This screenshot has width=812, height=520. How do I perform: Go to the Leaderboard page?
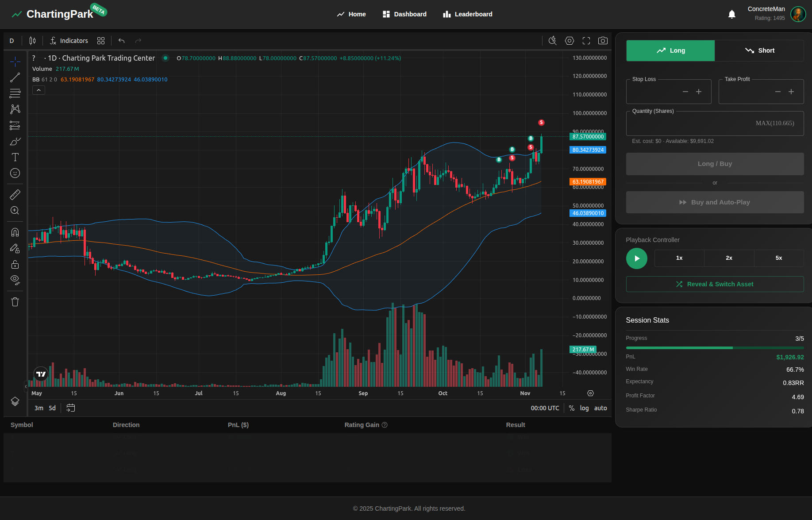tap(468, 14)
